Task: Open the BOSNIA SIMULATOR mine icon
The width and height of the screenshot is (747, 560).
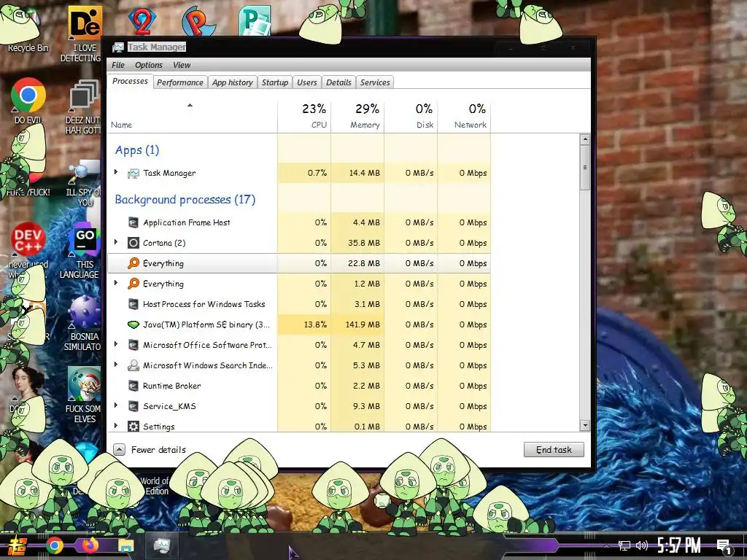Action: 84,312
